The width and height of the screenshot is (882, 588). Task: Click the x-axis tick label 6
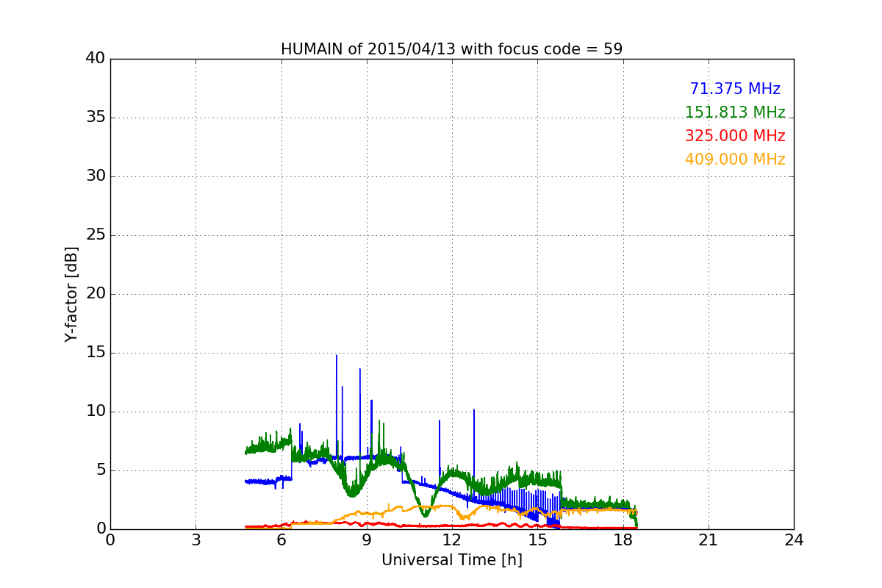pos(282,539)
